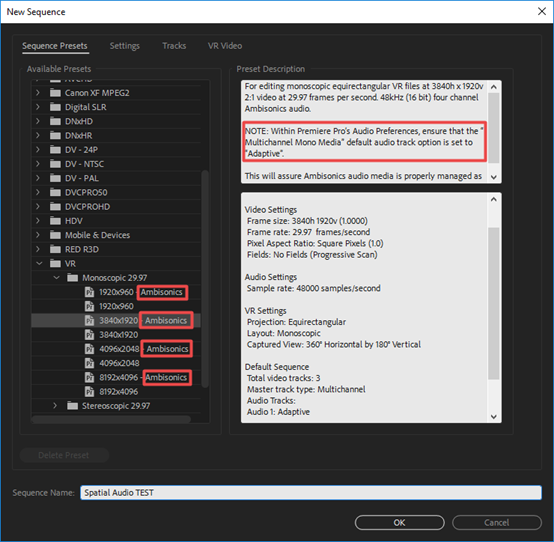
Task: Click the Canon XF MPEG2 folder icon
Action: point(55,93)
